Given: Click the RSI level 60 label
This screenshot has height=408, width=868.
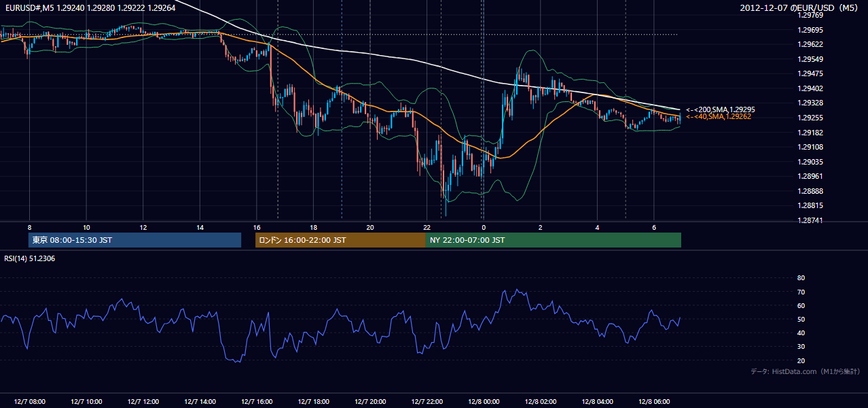Looking at the screenshot, I should pos(801,306).
